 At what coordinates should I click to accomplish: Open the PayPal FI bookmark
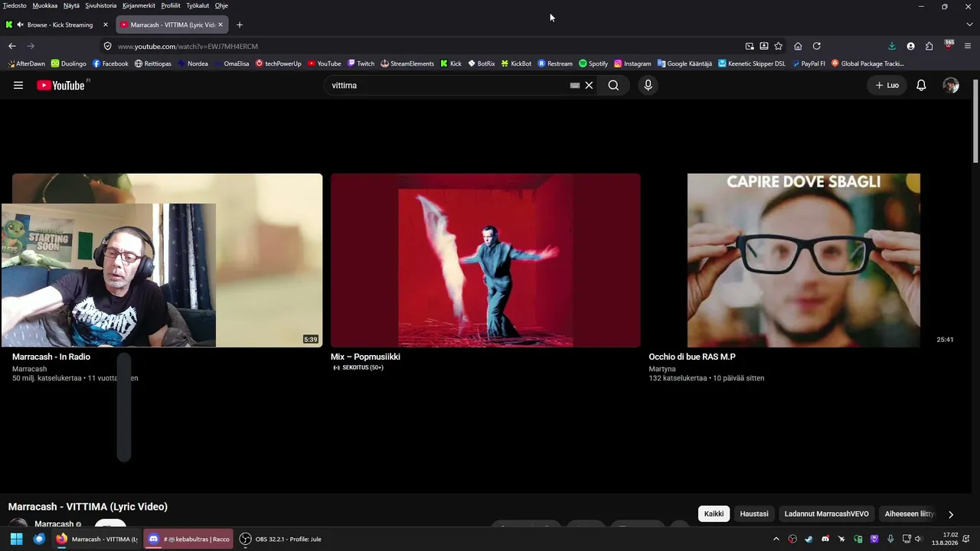pos(808,64)
